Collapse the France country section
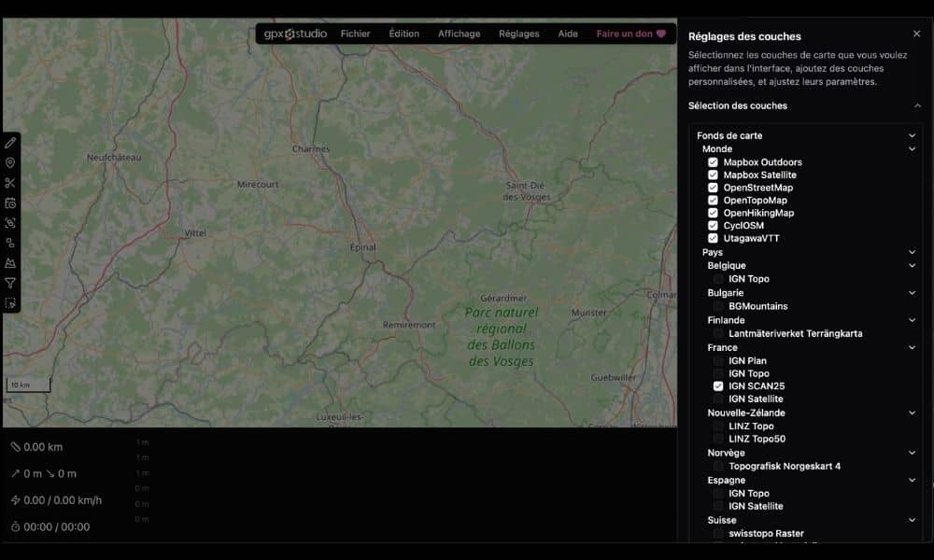This screenshot has width=934, height=560. pyautogui.click(x=913, y=347)
